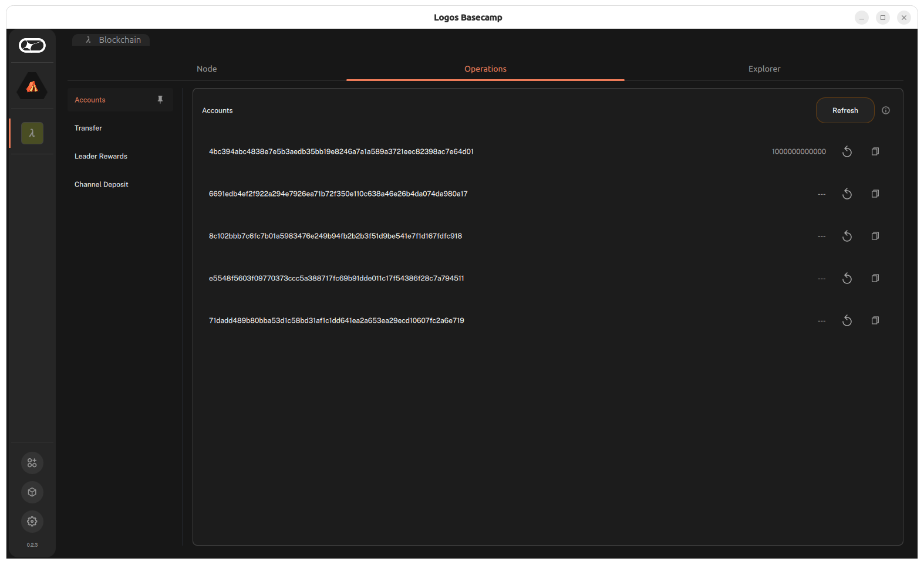Select address e5548f5603f09770373c... text
This screenshot has height=565, width=924.
(x=336, y=278)
